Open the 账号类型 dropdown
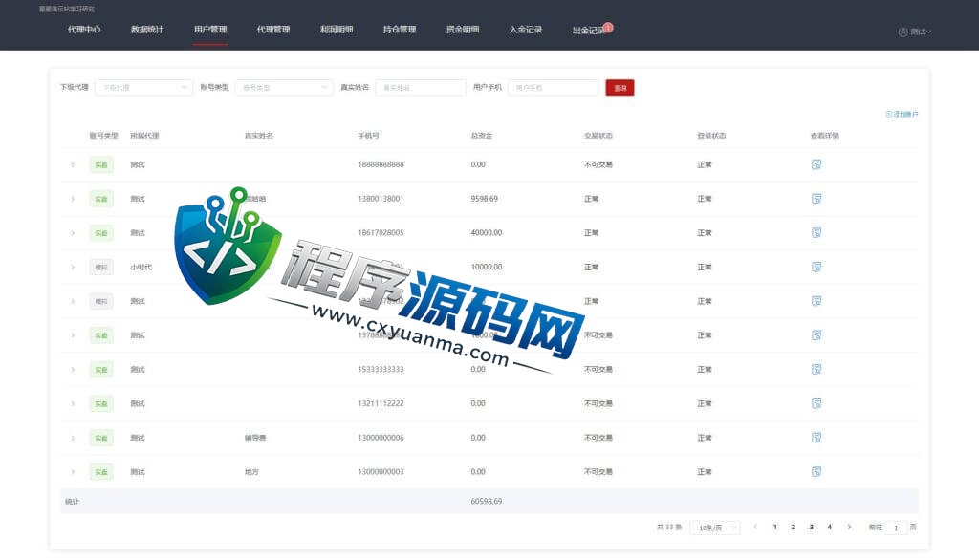The image size is (979, 560). pos(284,87)
